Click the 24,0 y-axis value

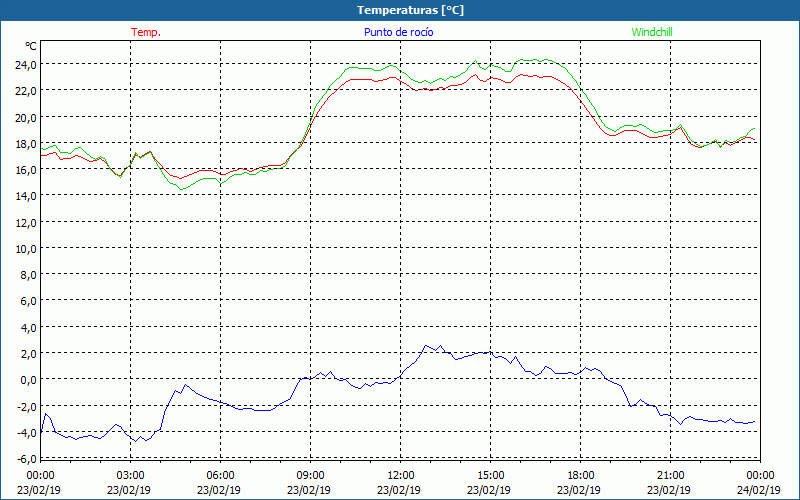coord(27,65)
